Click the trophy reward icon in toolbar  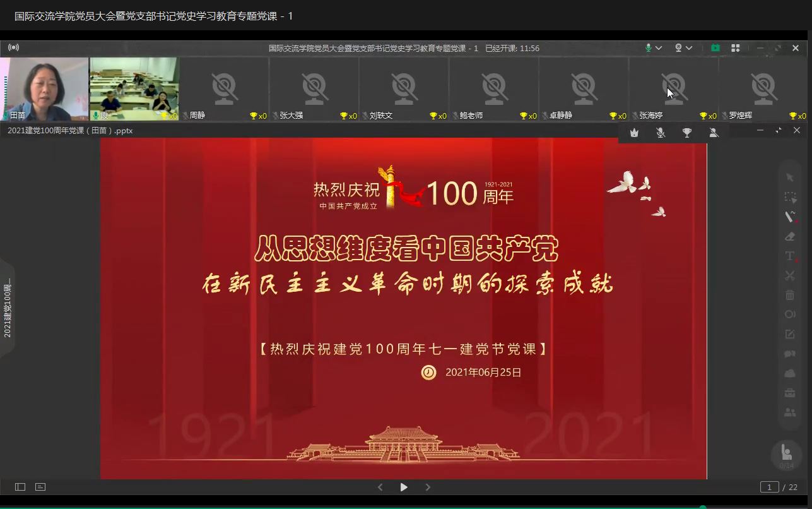[687, 132]
